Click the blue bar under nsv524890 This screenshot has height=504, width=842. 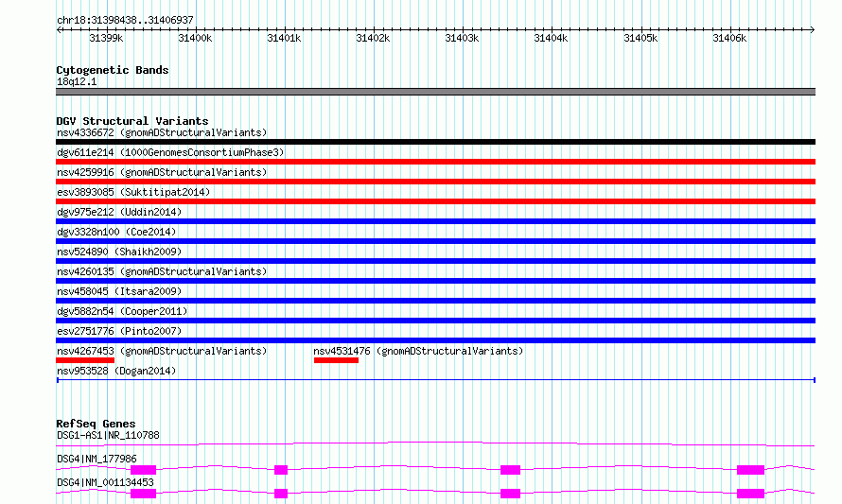click(x=435, y=261)
